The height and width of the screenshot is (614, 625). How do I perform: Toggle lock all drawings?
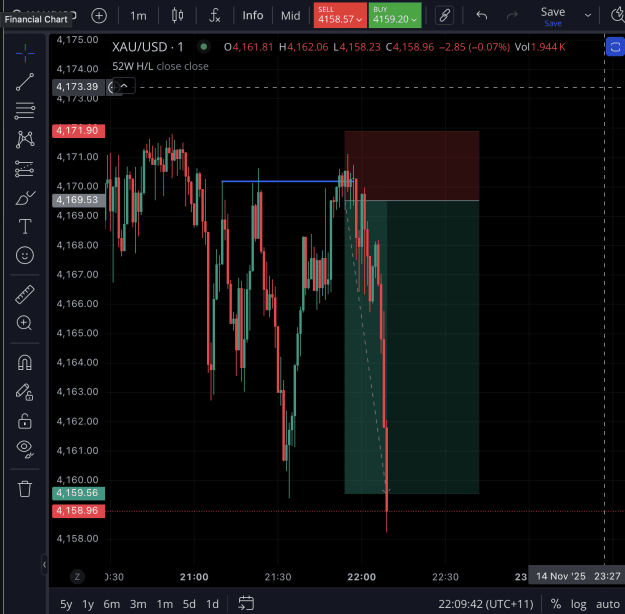coord(25,421)
